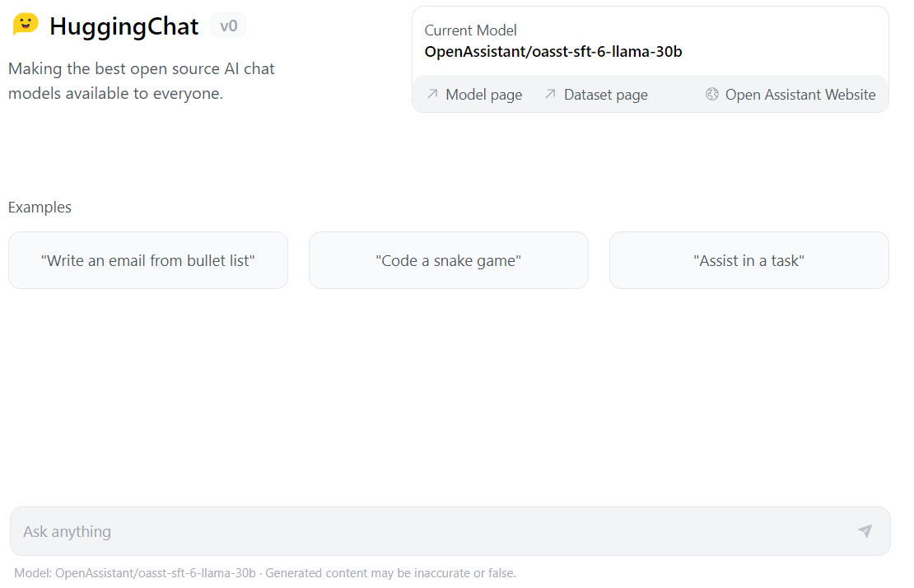The image size is (914, 588).
Task: Click the globe icon for Open Assistant Website
Action: click(x=711, y=94)
